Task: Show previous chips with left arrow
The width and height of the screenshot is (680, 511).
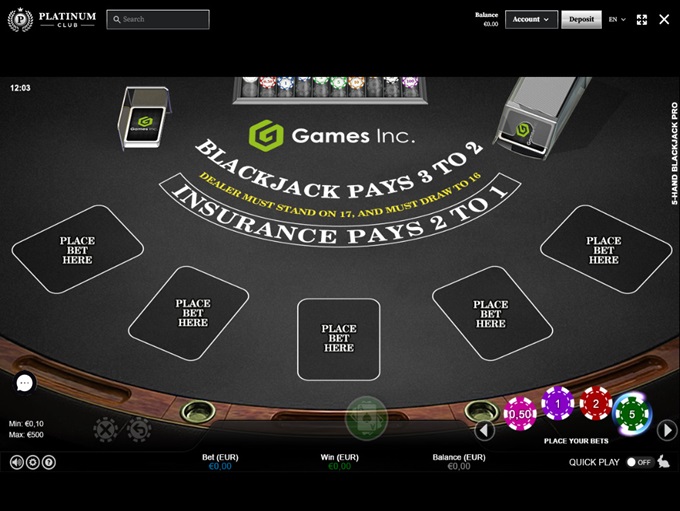Action: tap(484, 430)
